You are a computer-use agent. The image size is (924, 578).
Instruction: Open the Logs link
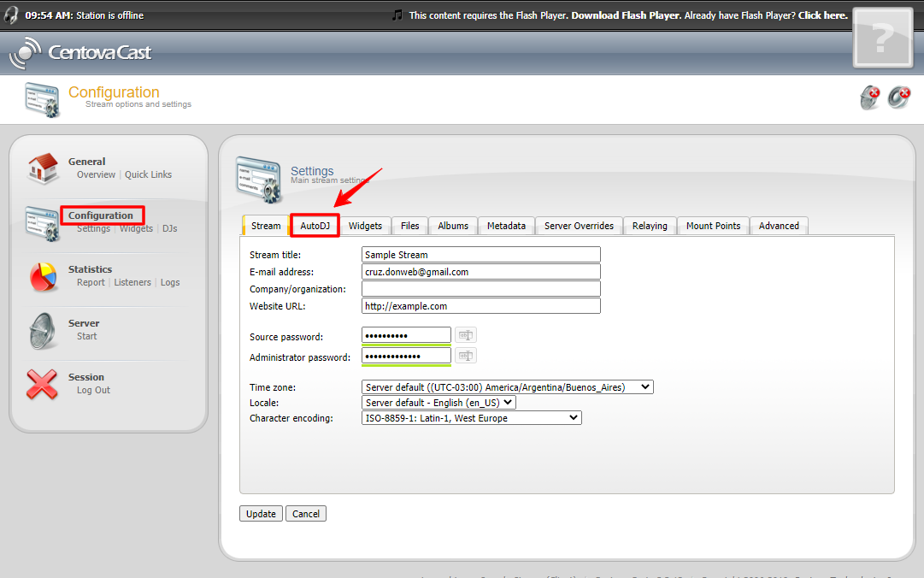pyautogui.click(x=170, y=282)
